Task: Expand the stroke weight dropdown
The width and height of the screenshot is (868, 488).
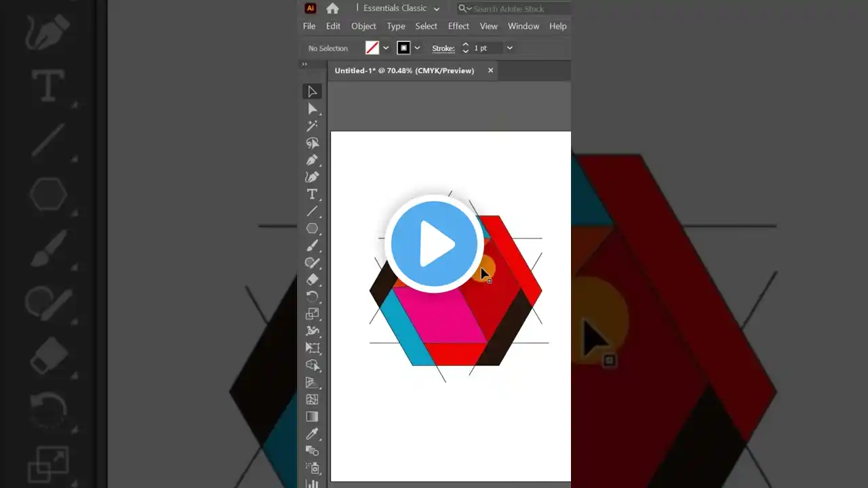Action: tap(509, 48)
